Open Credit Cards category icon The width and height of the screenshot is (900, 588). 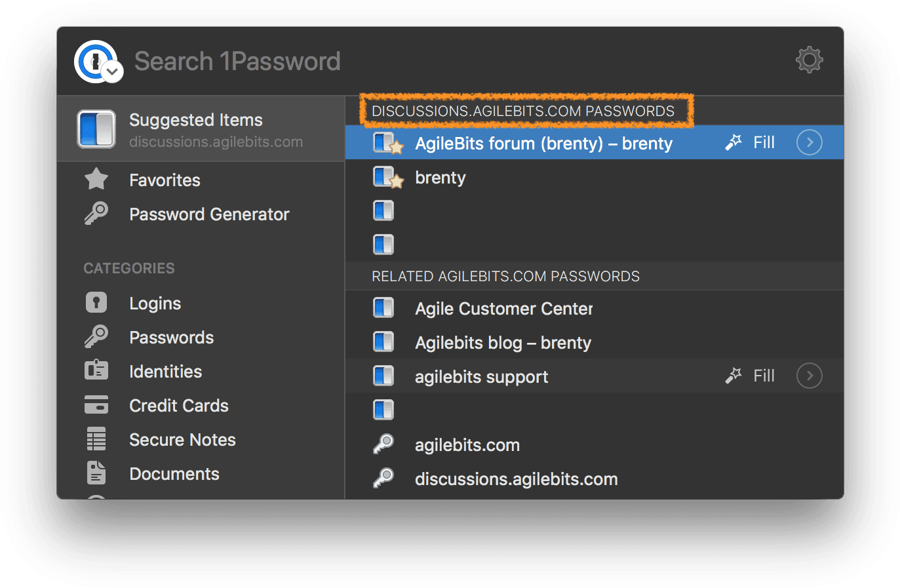click(x=96, y=405)
